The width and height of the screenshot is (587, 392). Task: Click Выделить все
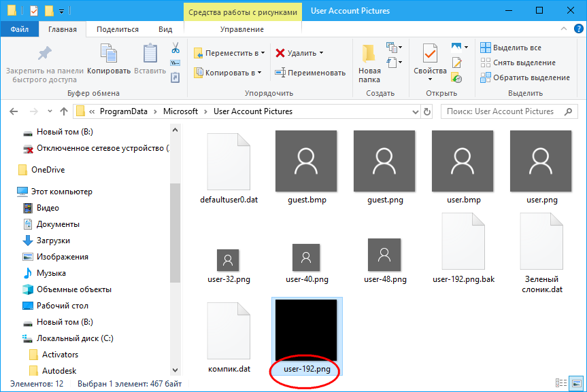point(511,48)
